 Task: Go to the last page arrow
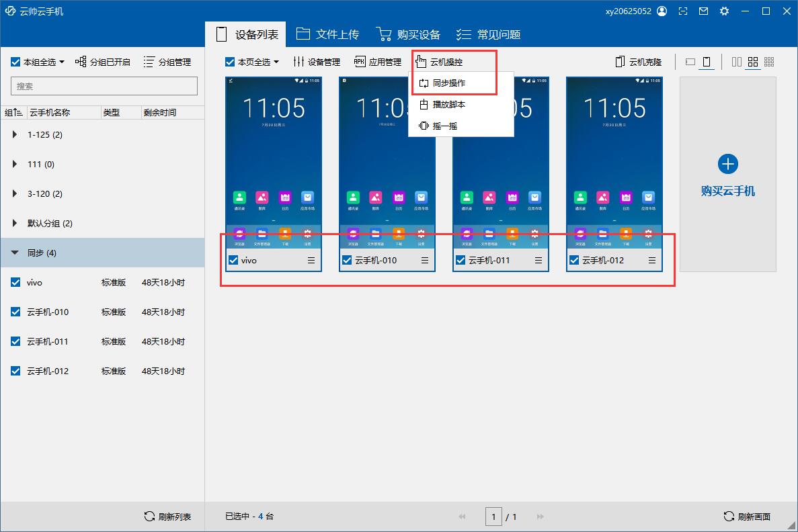click(x=540, y=517)
